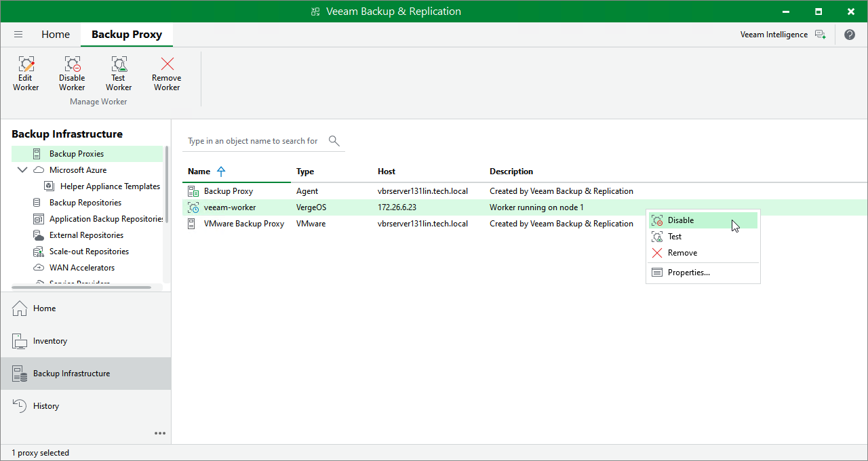This screenshot has height=461, width=868.
Task: Select Backup Repositories tree item
Action: (87, 203)
